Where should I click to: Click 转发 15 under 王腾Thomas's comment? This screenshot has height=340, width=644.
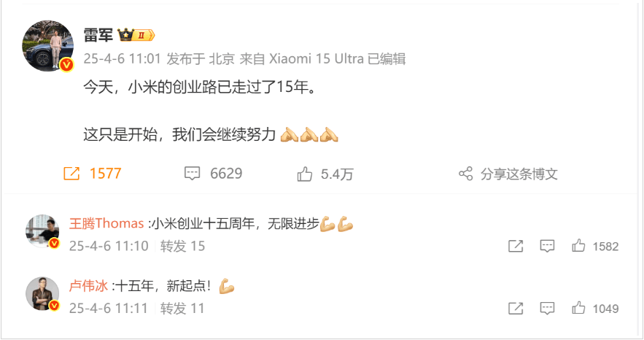click(182, 246)
